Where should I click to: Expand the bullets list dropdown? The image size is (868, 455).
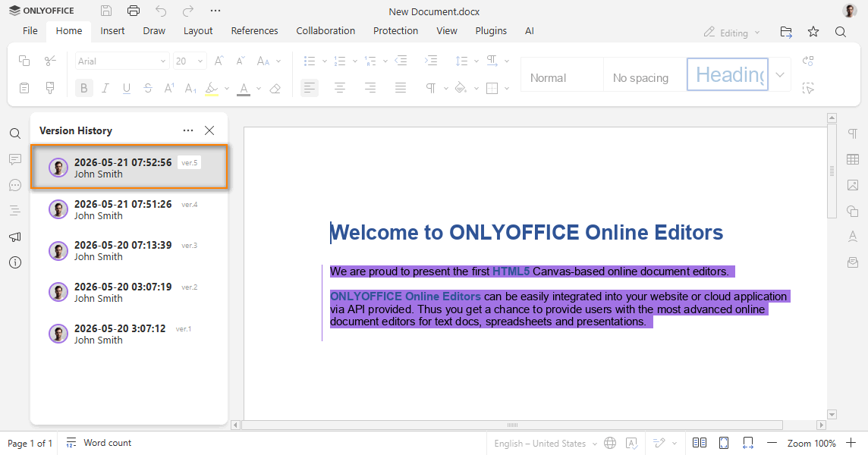click(325, 61)
